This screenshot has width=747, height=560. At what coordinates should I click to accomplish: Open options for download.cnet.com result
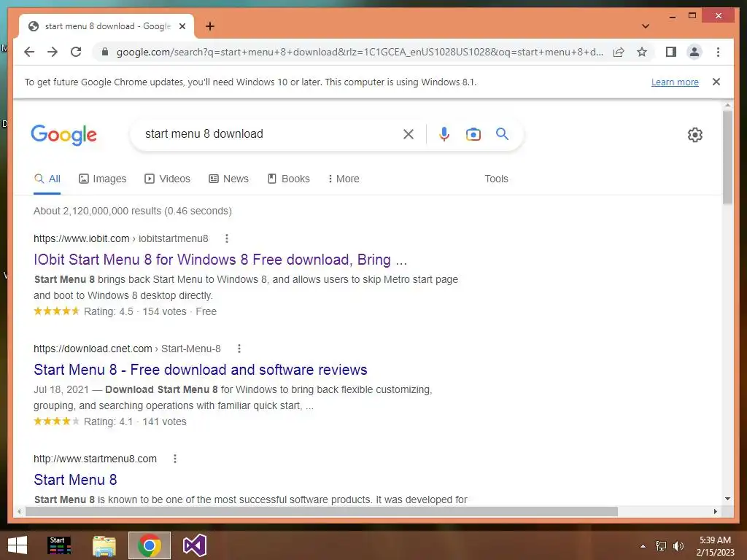pos(239,349)
